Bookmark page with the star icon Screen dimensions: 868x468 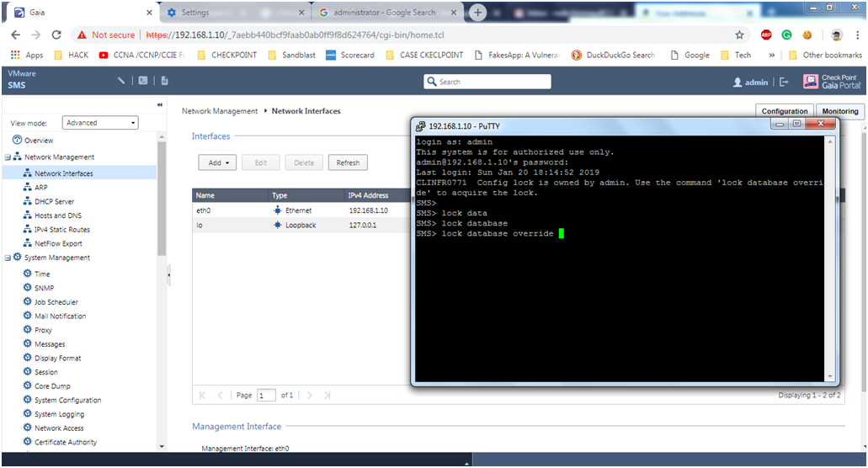(x=739, y=35)
